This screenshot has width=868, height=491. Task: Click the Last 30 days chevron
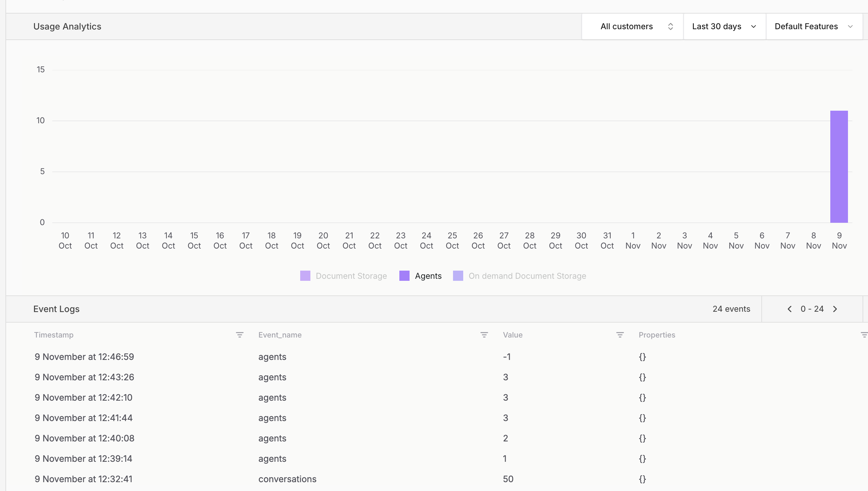pyautogui.click(x=754, y=26)
